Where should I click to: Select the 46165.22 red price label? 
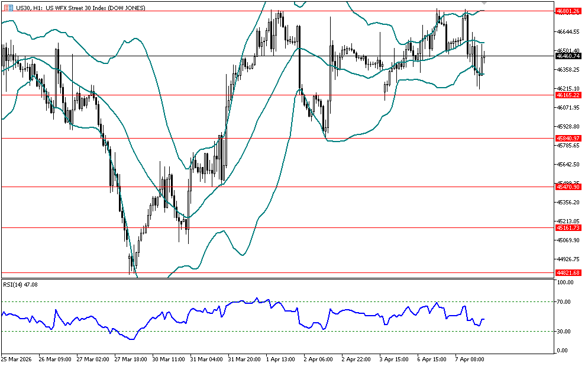(x=567, y=95)
